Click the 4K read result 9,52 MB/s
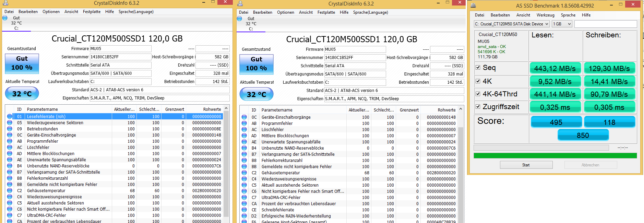Screen dimensions: 644x223 point(555,81)
